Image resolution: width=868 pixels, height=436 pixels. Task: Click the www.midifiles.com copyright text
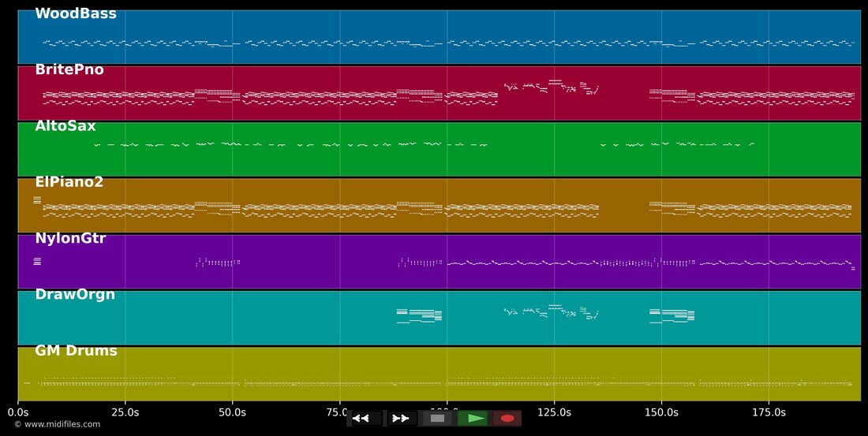(58, 424)
